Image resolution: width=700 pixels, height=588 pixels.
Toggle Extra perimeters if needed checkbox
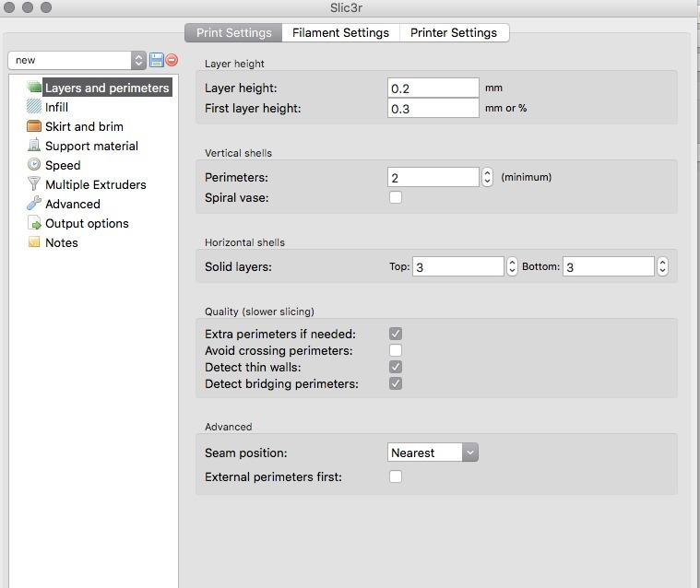coord(396,334)
